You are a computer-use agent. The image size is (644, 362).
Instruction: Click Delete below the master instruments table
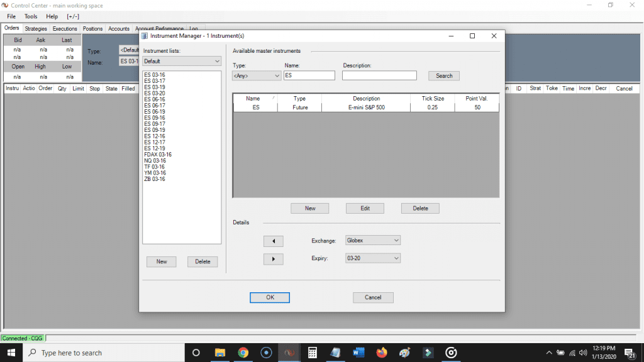click(420, 209)
